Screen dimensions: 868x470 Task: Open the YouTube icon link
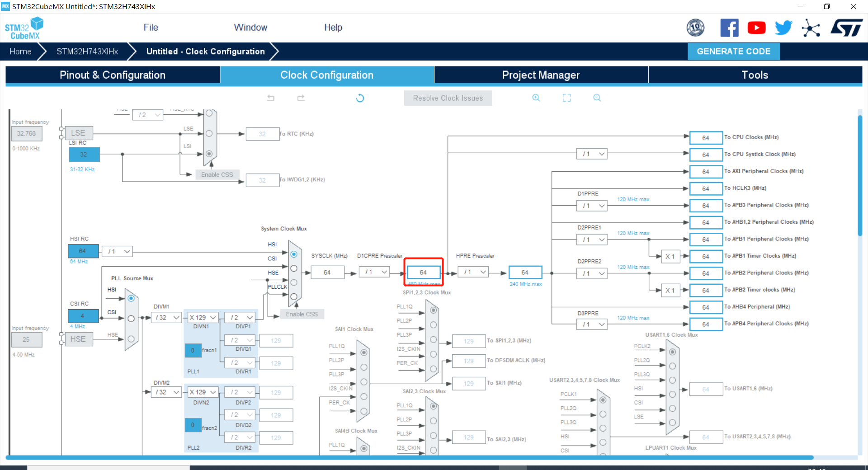click(x=756, y=28)
